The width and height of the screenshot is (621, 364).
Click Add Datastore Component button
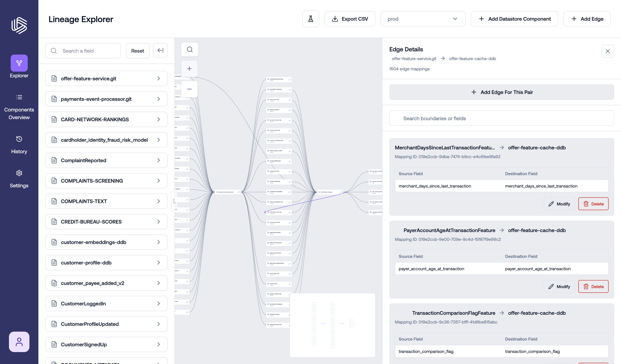coord(514,19)
